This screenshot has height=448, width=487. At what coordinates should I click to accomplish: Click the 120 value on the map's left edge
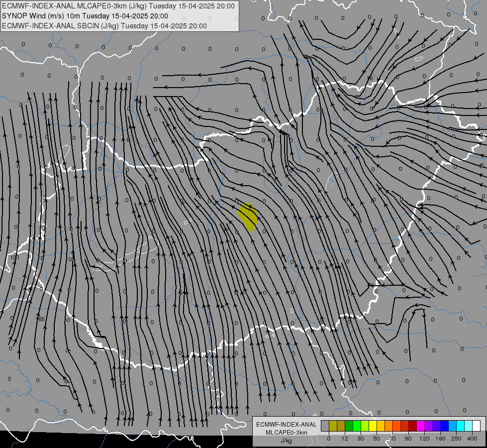[14, 257]
